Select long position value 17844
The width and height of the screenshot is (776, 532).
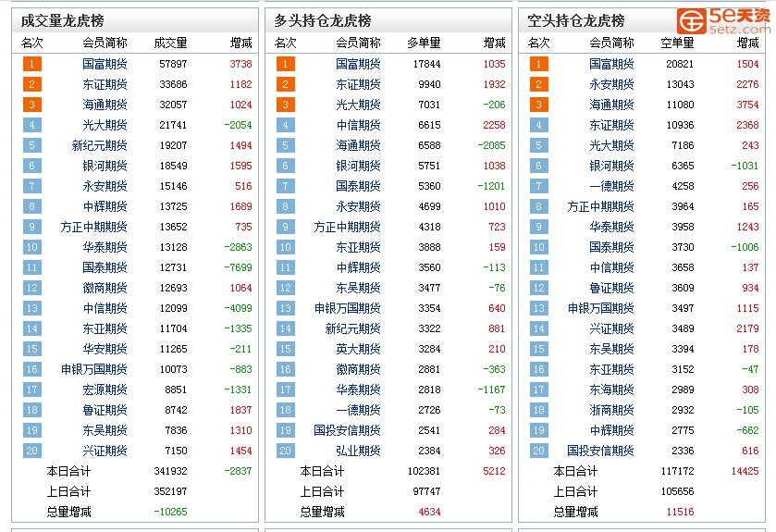[426, 64]
